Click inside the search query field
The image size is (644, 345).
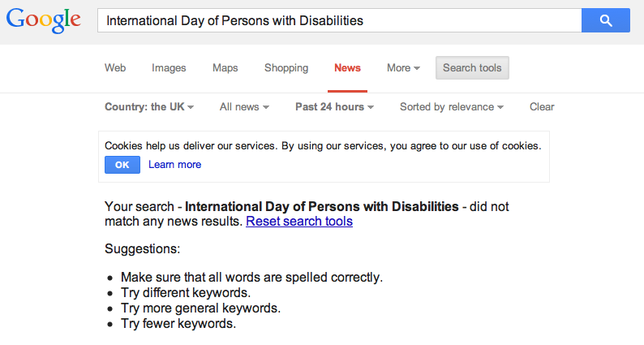[x=338, y=20]
